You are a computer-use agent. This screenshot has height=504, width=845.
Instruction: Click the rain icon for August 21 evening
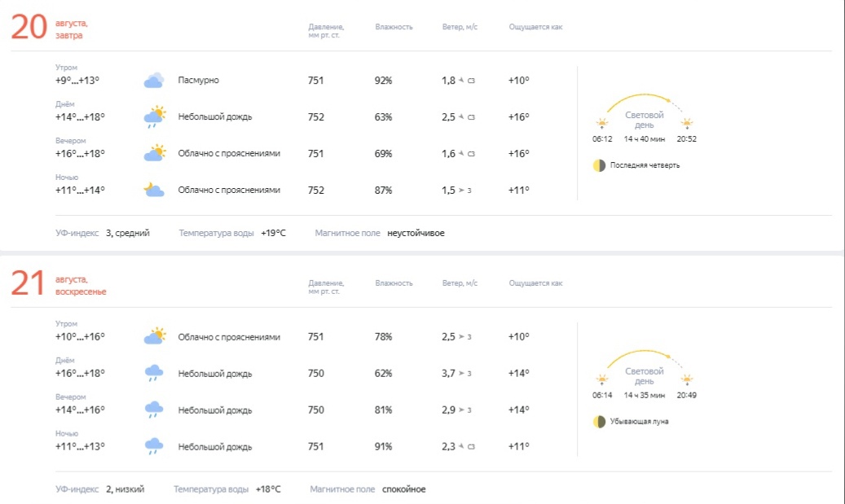pyautogui.click(x=154, y=410)
